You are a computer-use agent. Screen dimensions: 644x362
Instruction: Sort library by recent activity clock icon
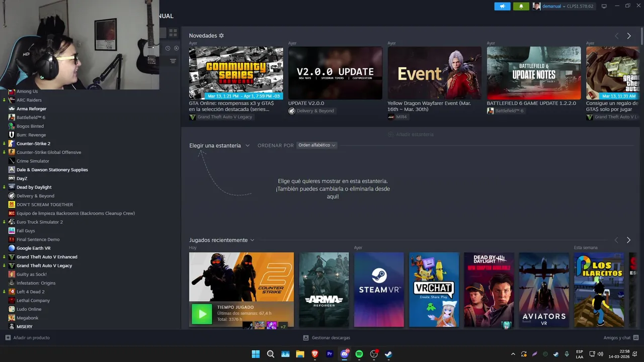[x=168, y=48]
